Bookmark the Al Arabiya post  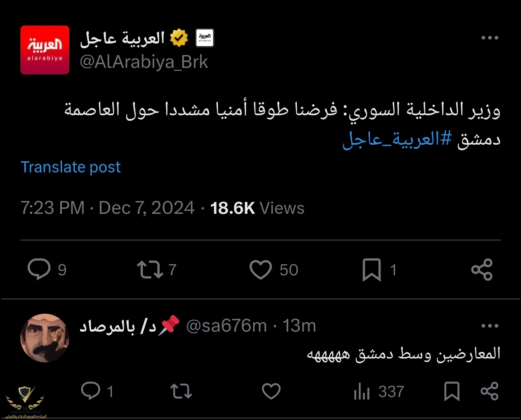(372, 270)
